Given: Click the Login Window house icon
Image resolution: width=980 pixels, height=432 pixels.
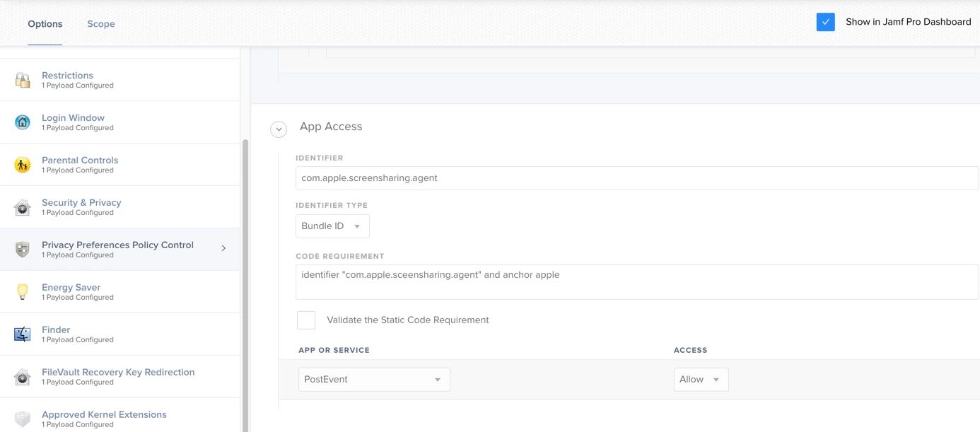Looking at the screenshot, I should (23, 122).
